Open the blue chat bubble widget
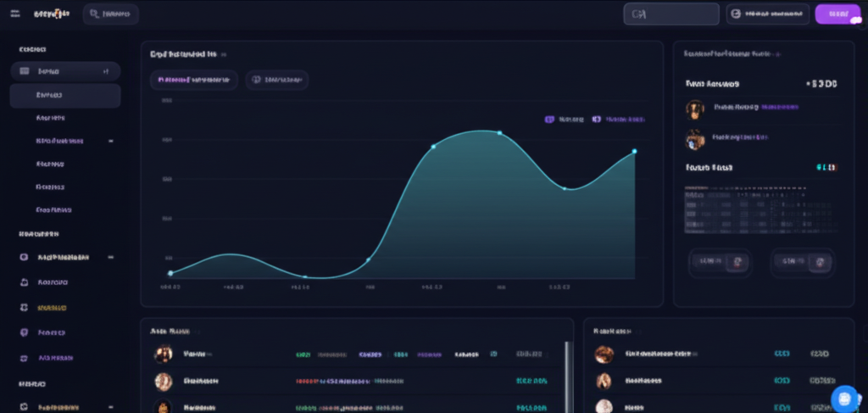868x413 pixels. click(844, 397)
